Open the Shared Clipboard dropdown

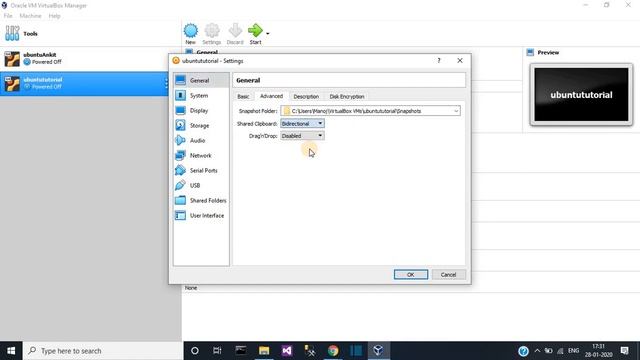[302, 123]
